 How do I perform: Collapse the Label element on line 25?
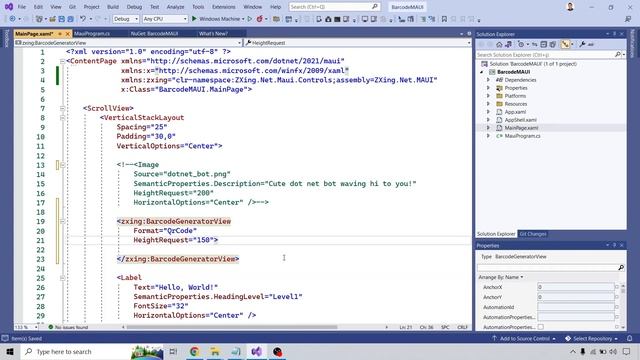(x=62, y=278)
